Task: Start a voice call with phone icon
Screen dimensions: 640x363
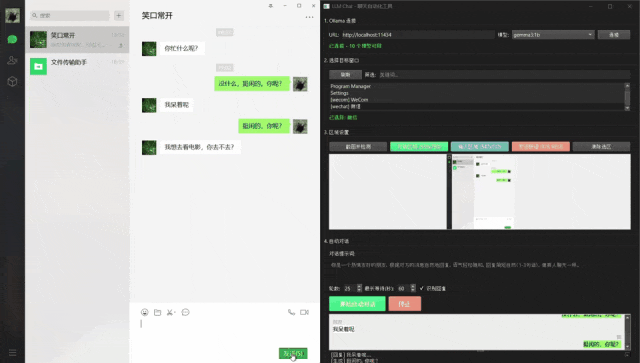Action: coord(291,312)
